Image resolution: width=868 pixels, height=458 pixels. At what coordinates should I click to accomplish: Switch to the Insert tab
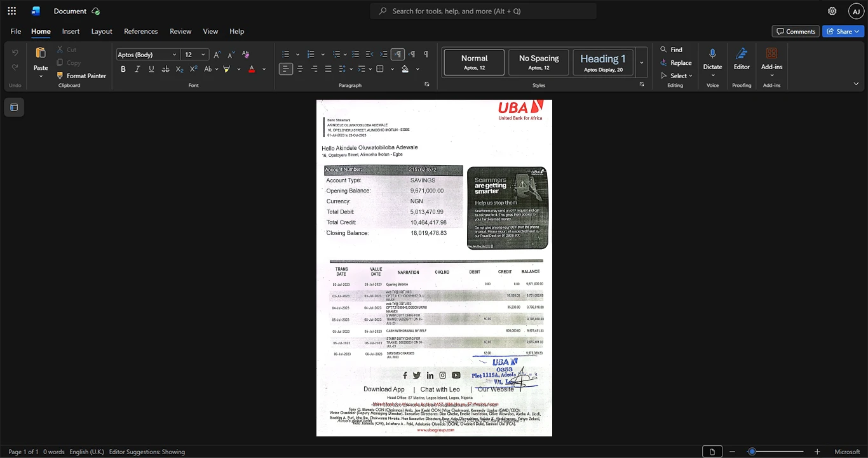pos(71,31)
